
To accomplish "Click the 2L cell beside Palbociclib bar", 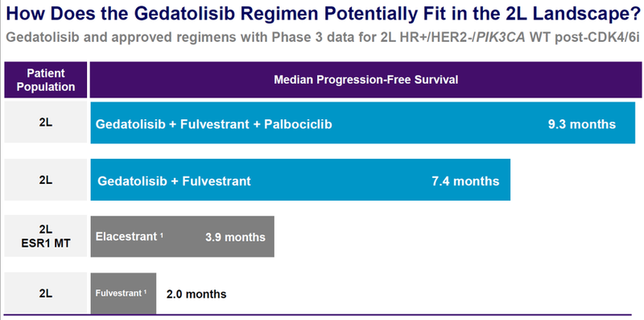I will pos(46,123).
